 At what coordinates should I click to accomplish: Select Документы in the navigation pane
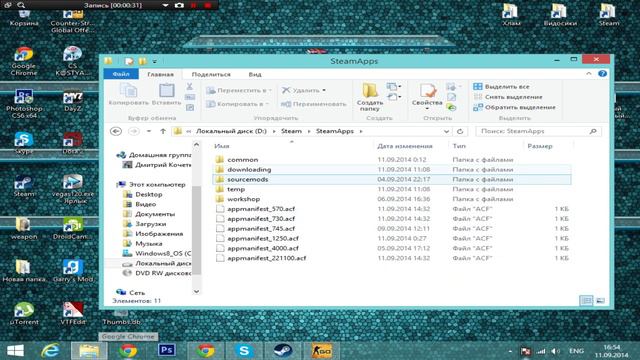coord(155,214)
